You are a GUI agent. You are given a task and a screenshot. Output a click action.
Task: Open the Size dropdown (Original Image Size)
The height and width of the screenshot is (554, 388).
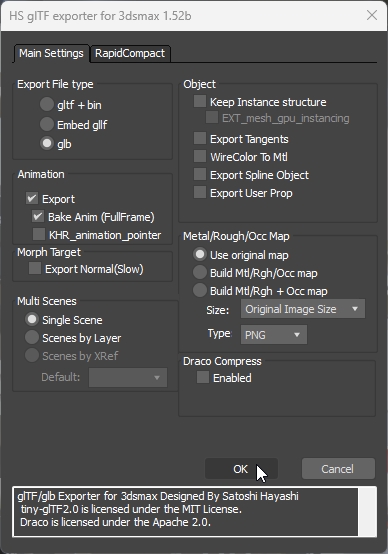tap(303, 309)
